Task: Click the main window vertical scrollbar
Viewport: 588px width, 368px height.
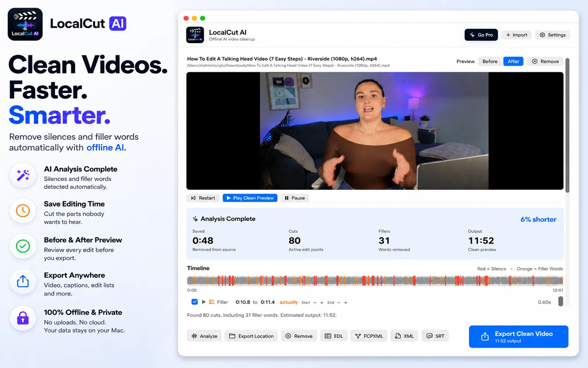Action: (567, 125)
